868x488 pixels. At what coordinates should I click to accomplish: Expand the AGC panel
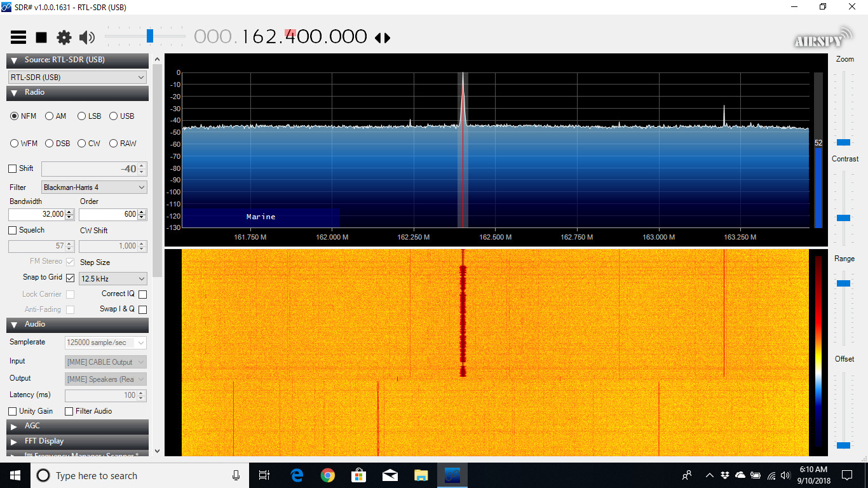78,426
